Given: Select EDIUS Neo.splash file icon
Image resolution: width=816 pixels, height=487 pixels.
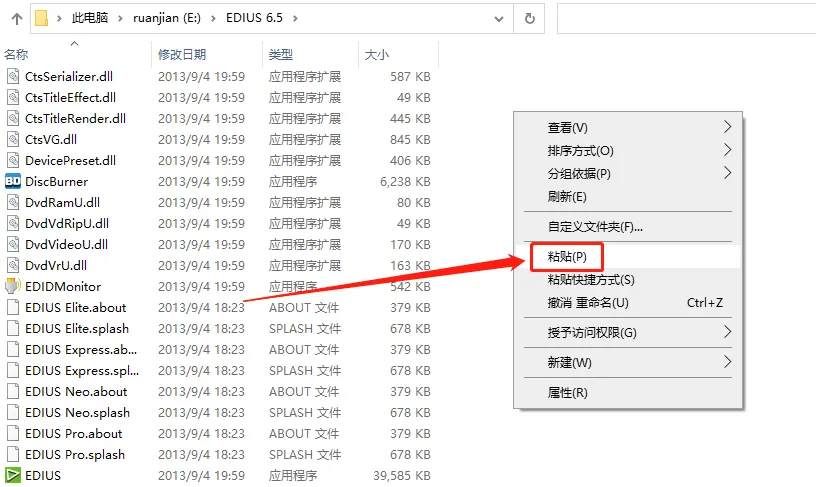Looking at the screenshot, I should [13, 413].
